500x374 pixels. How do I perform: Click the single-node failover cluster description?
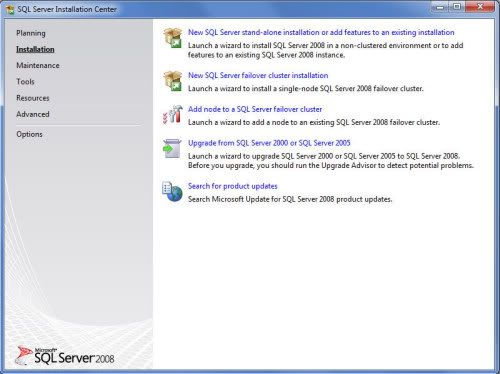pyautogui.click(x=306, y=89)
